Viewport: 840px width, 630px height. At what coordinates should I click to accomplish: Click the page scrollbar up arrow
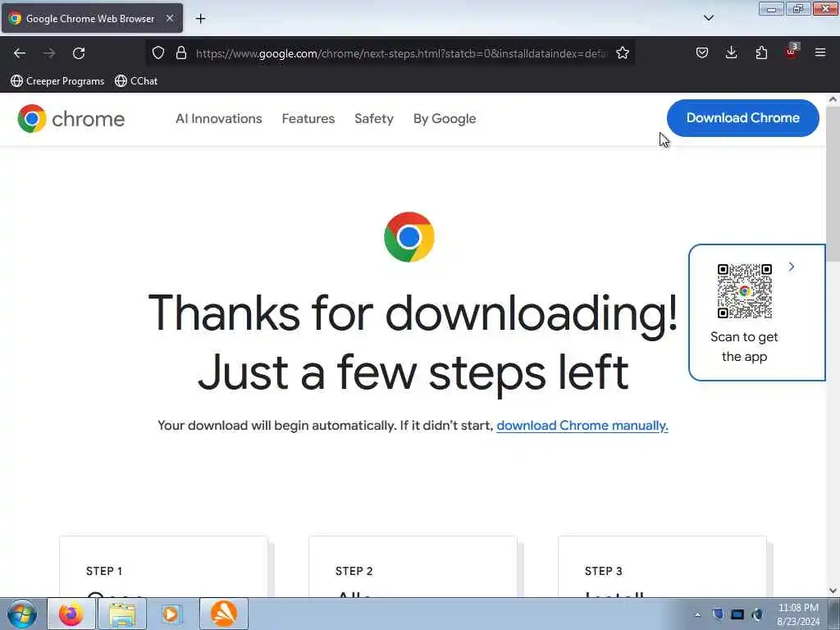click(x=833, y=99)
